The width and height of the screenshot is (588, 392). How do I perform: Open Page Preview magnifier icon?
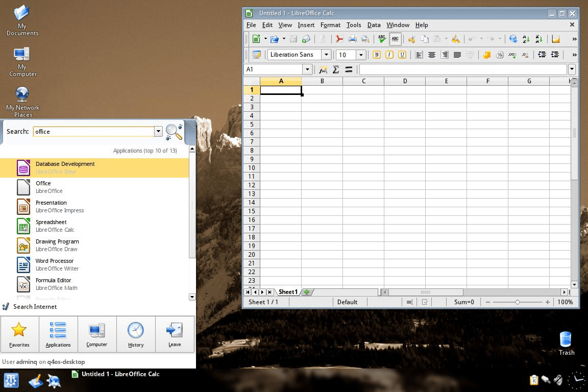[x=365, y=39]
